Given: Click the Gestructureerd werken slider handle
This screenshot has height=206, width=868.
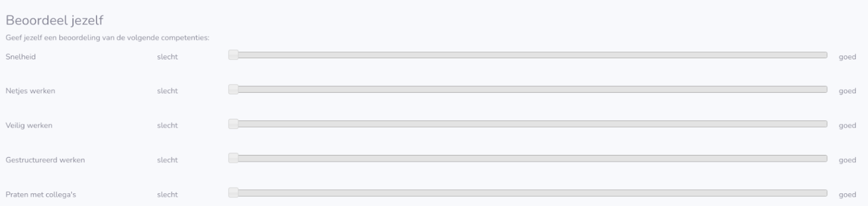Looking at the screenshot, I should click(233, 158).
